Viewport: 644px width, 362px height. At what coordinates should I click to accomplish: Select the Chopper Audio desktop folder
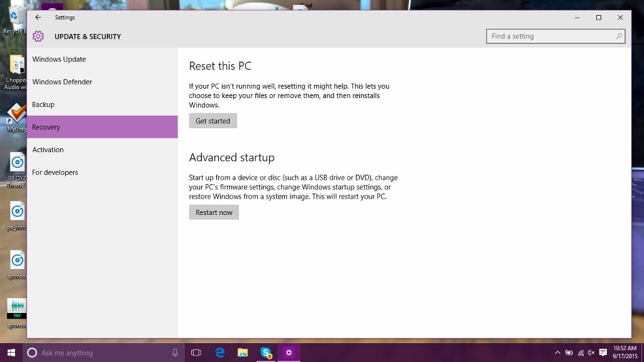point(16,72)
